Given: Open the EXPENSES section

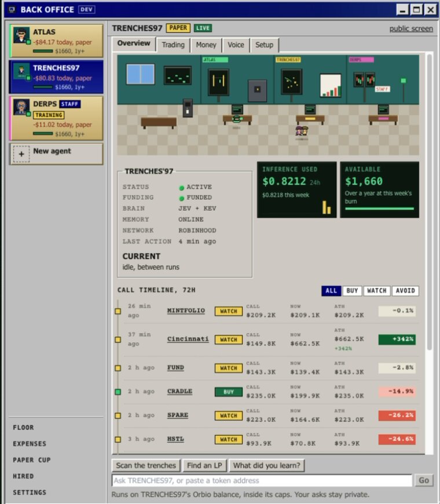Looking at the screenshot, I should tap(30, 444).
